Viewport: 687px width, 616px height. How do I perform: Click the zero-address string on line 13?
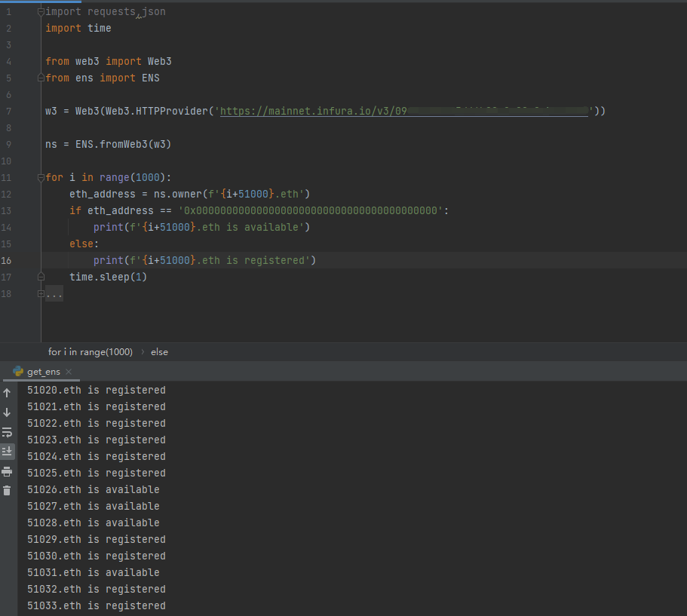tap(311, 211)
